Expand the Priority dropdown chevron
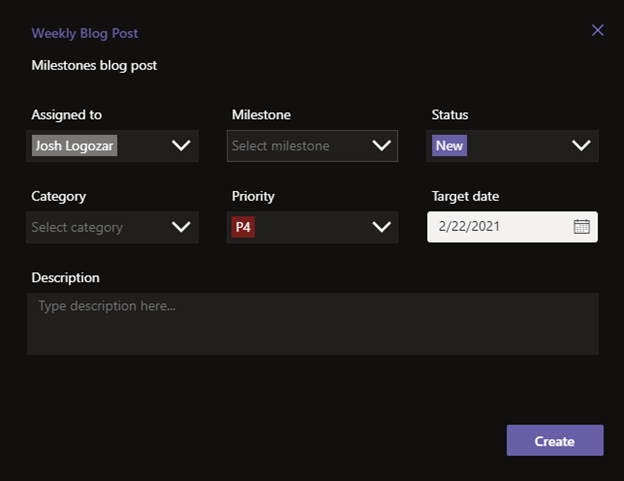The height and width of the screenshot is (481, 624). click(x=382, y=227)
